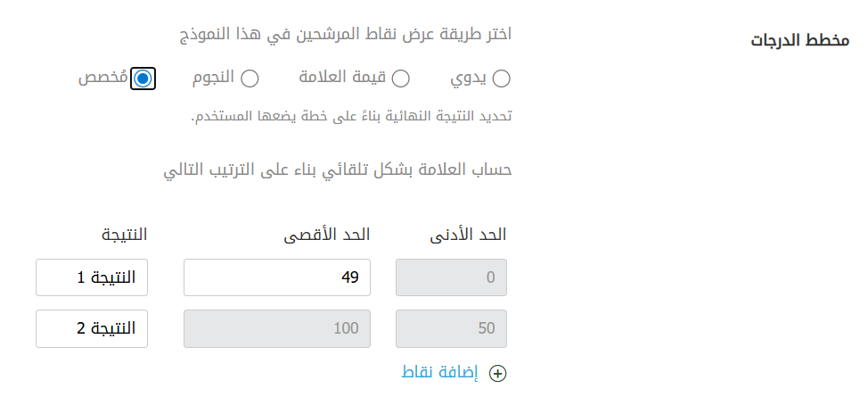Edit the النتيجة 2 result field
The width and height of the screenshot is (868, 397).
tap(92, 328)
